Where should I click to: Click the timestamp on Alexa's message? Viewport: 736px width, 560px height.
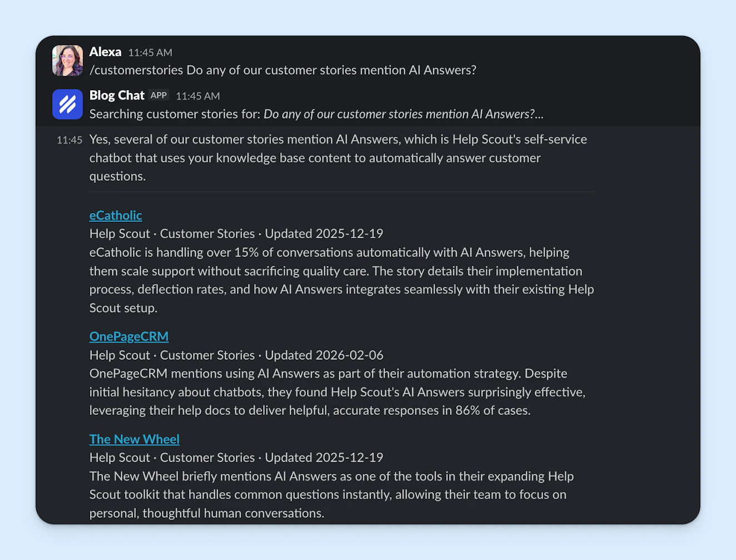click(x=150, y=52)
